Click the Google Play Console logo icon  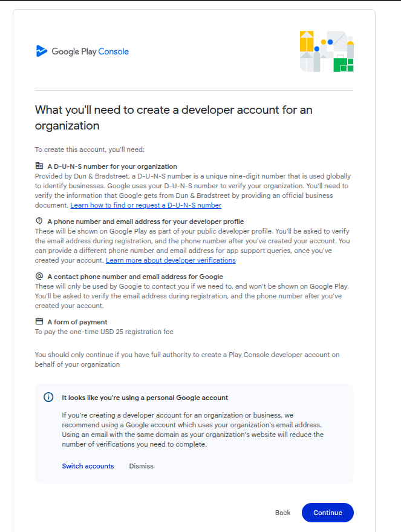click(x=41, y=51)
